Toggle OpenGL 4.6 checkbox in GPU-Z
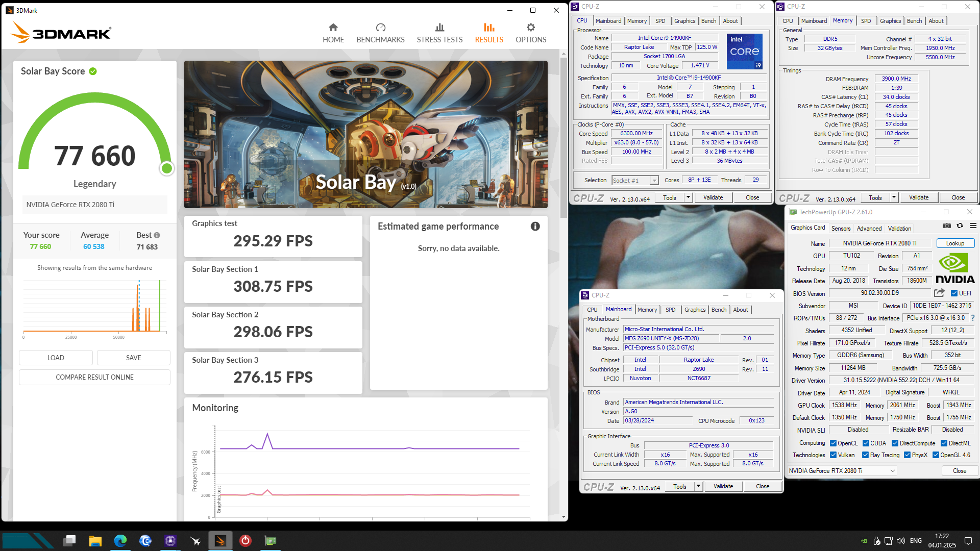The image size is (980, 551). tap(936, 455)
